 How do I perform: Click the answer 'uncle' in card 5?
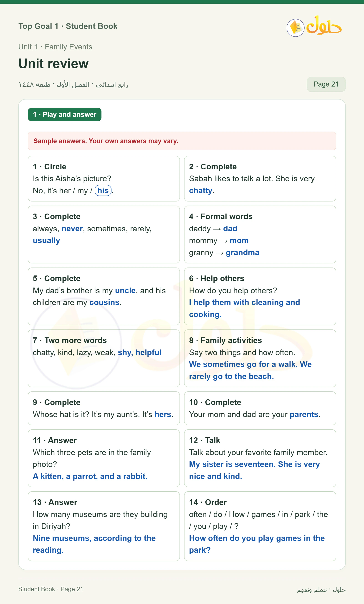(125, 291)
